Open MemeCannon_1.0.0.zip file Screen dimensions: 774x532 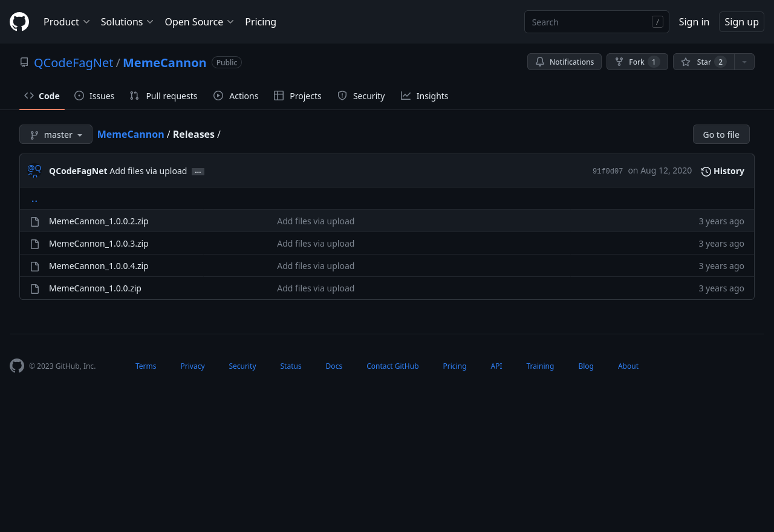(x=95, y=288)
